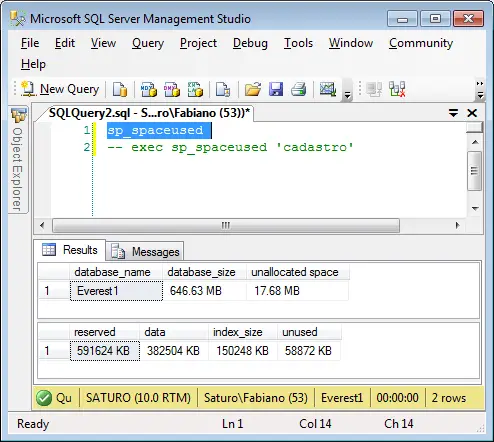
Task: Open the Project menu
Action: pyautogui.click(x=198, y=43)
